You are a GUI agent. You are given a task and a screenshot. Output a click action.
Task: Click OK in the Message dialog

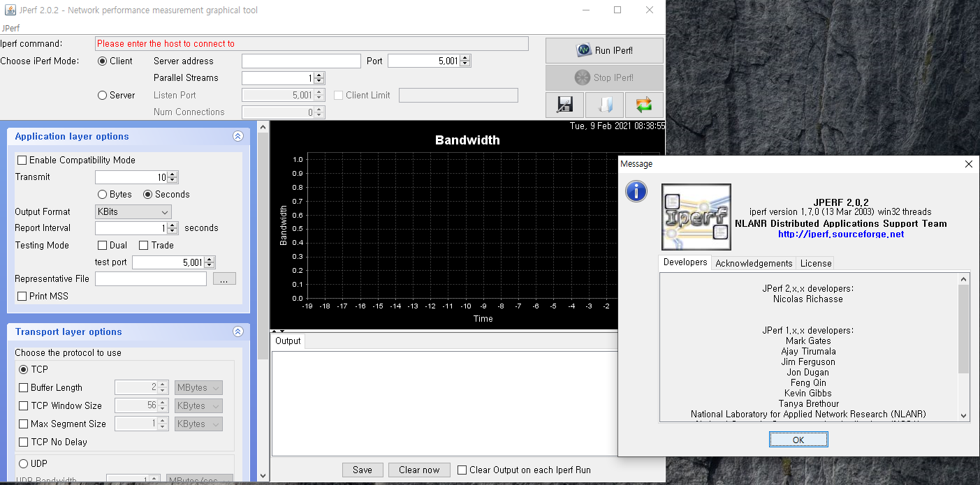(798, 440)
